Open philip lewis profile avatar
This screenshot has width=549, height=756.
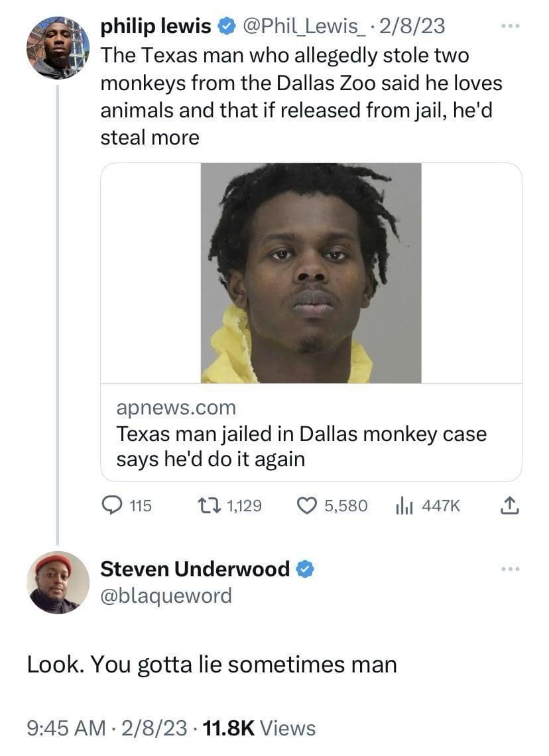[58, 47]
